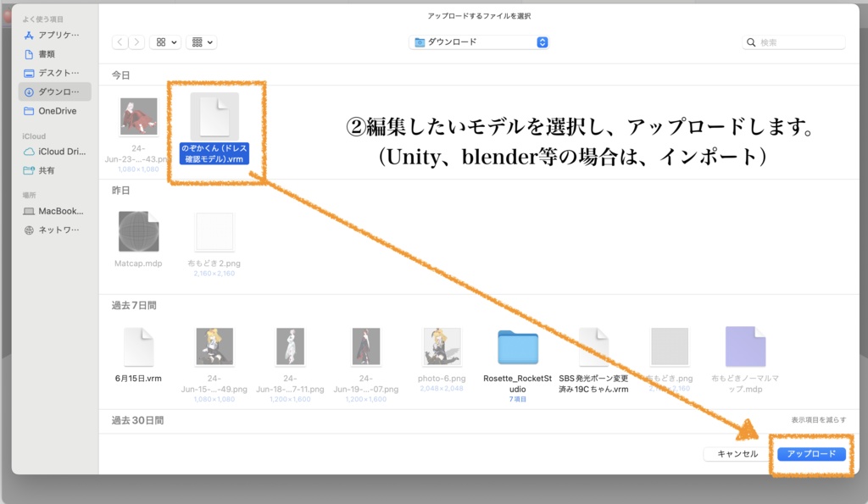Select the 24-Jun-15 png thumbnail
The width and height of the screenshot is (868, 504).
click(214, 346)
